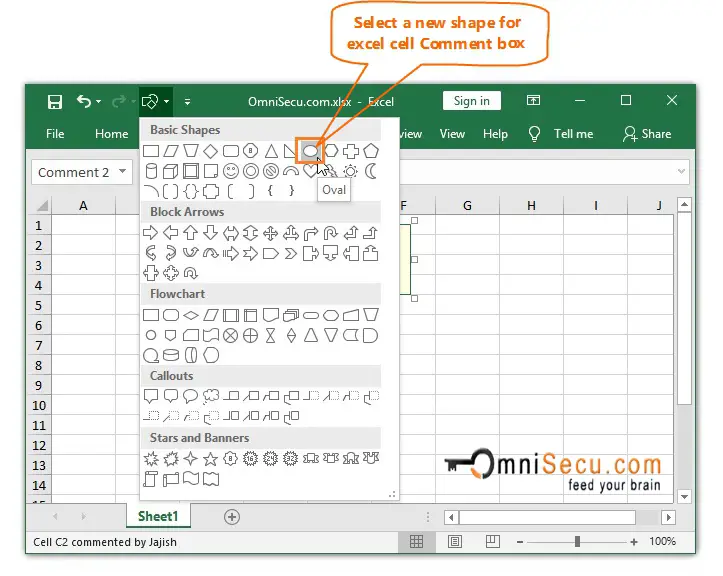Click the Select All corner triangle
This screenshot has height=576, width=723.
42,205
